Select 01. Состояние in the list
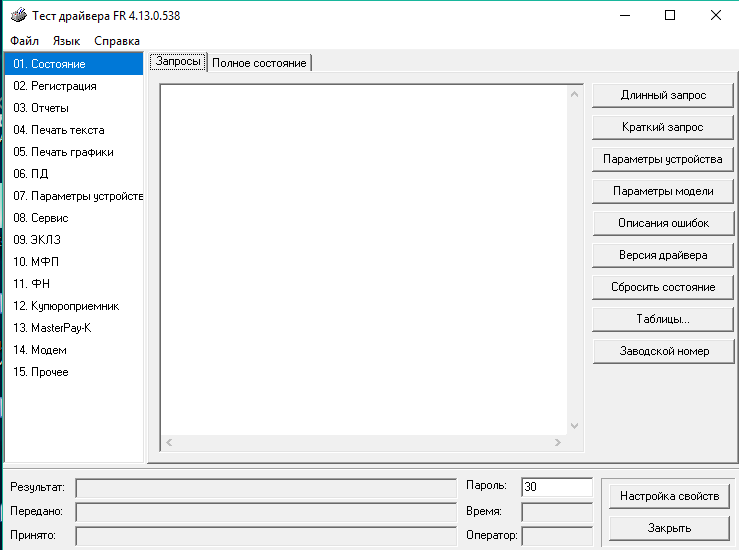 [74, 64]
